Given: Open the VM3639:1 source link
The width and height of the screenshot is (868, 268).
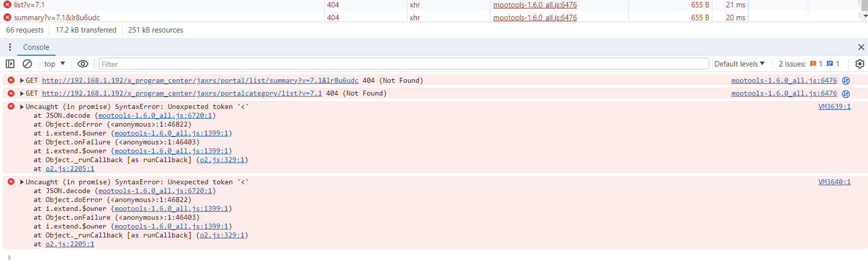Looking at the screenshot, I should click(834, 106).
